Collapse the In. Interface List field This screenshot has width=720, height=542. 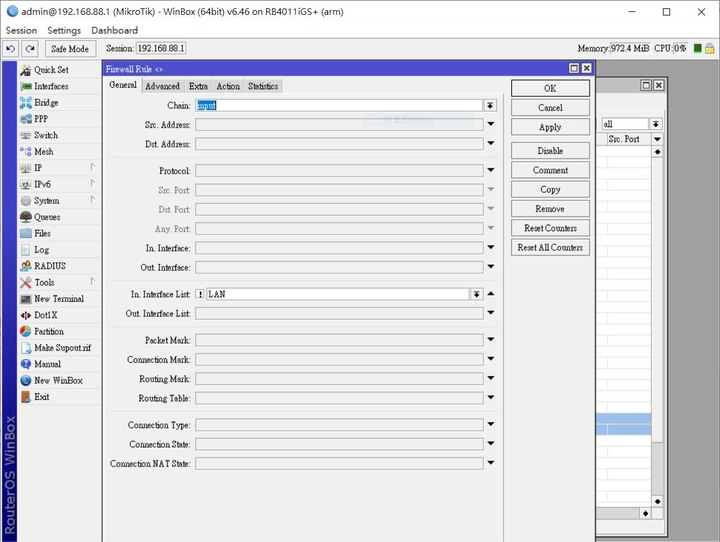(x=491, y=294)
